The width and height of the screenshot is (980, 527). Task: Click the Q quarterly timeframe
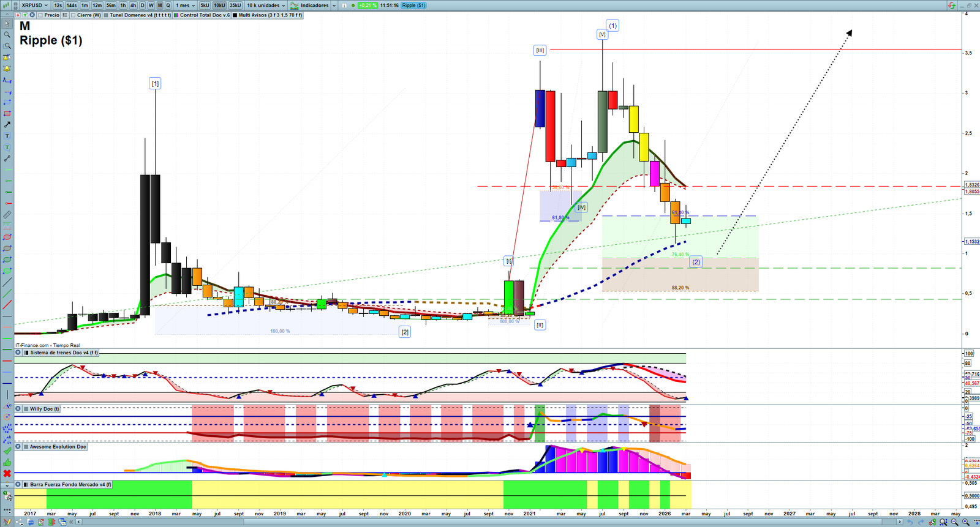tap(168, 6)
